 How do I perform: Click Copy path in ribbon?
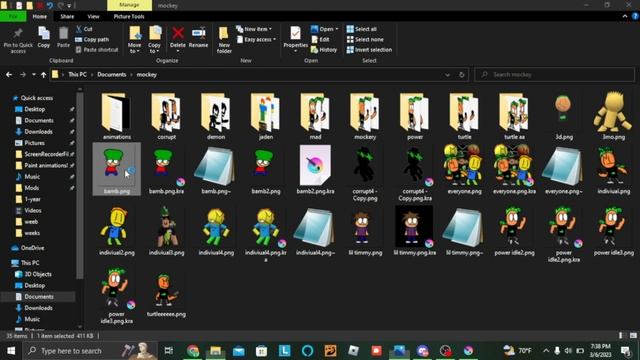[92, 40]
